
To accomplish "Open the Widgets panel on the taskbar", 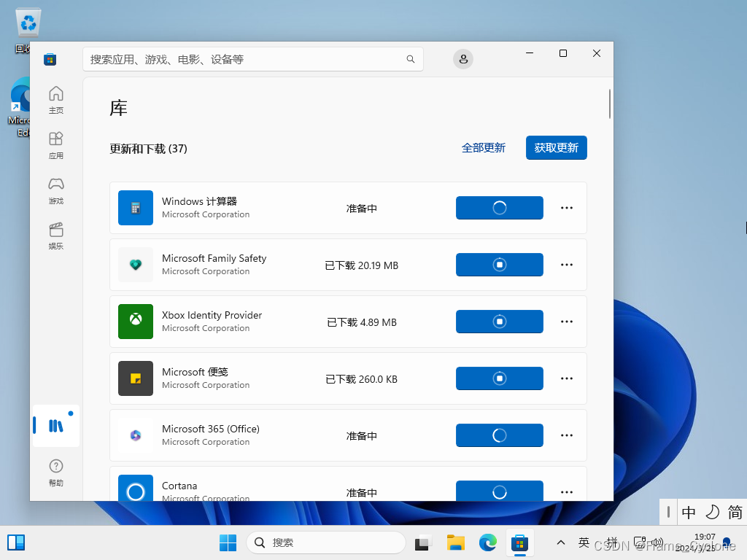I will tap(16, 542).
